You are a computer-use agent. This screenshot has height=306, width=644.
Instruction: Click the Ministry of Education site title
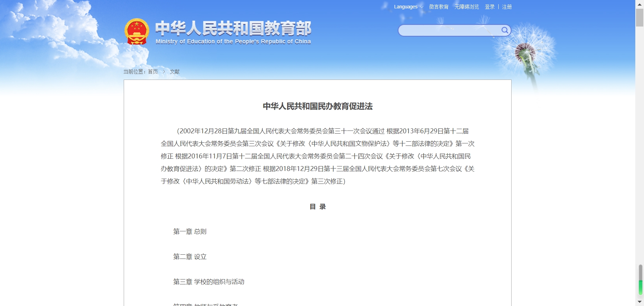pyautogui.click(x=233, y=32)
